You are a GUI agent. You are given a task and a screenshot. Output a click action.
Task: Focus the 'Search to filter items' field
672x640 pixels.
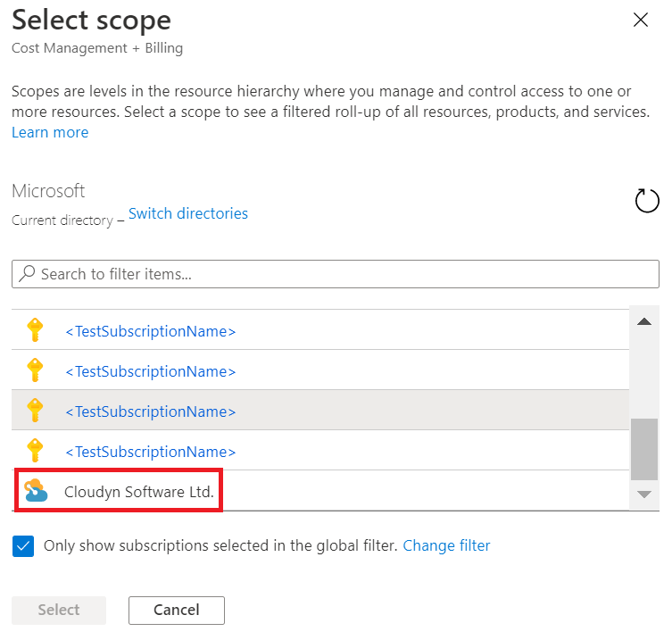click(344, 274)
